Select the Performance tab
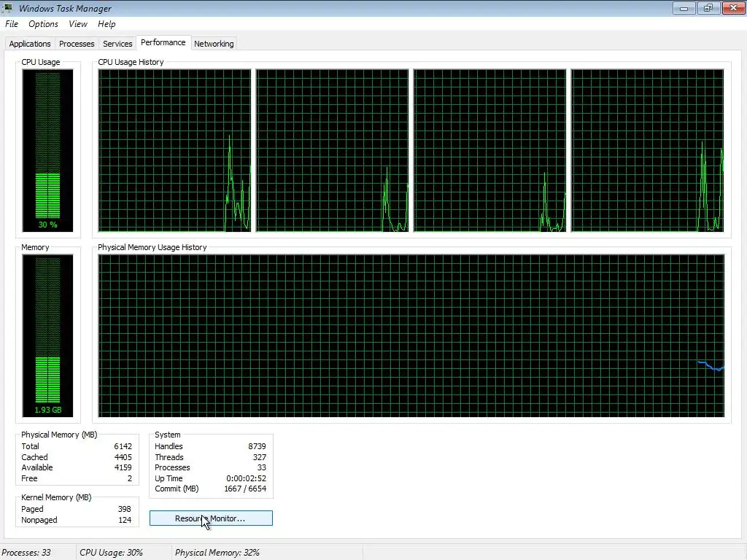The height and width of the screenshot is (560, 747). pyautogui.click(x=163, y=42)
